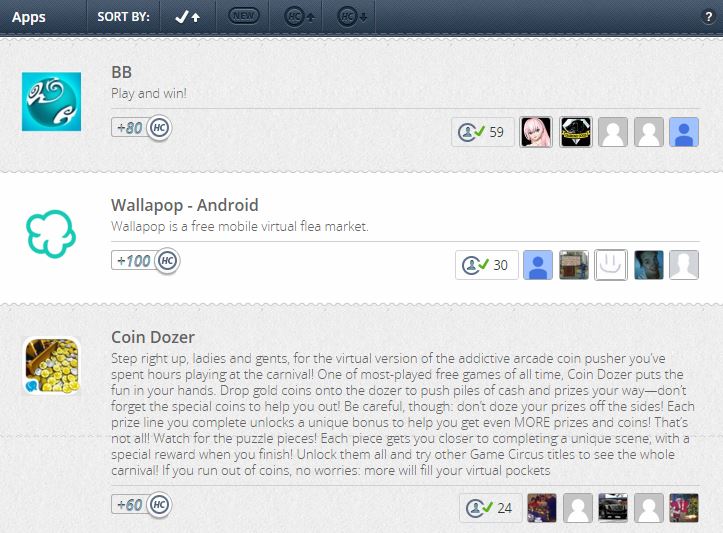Open the BB app icon
723x533 pixels.
51,101
